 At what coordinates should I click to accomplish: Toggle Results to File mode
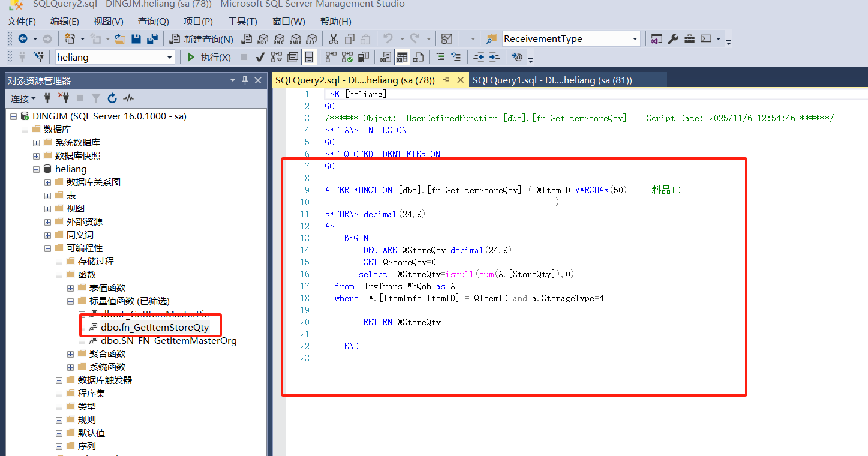(x=418, y=57)
